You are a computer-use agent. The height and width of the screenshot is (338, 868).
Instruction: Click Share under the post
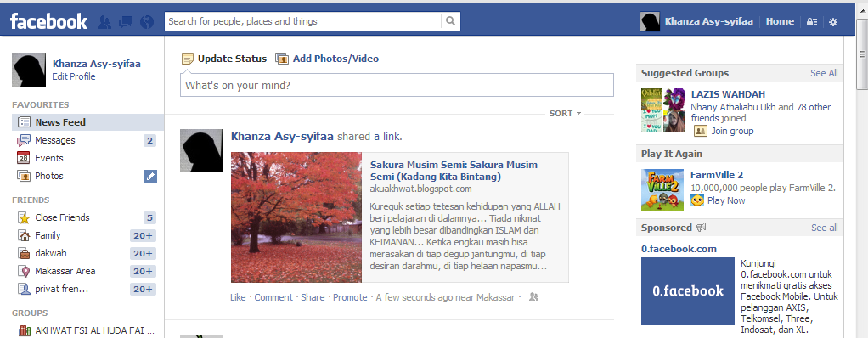click(x=313, y=297)
